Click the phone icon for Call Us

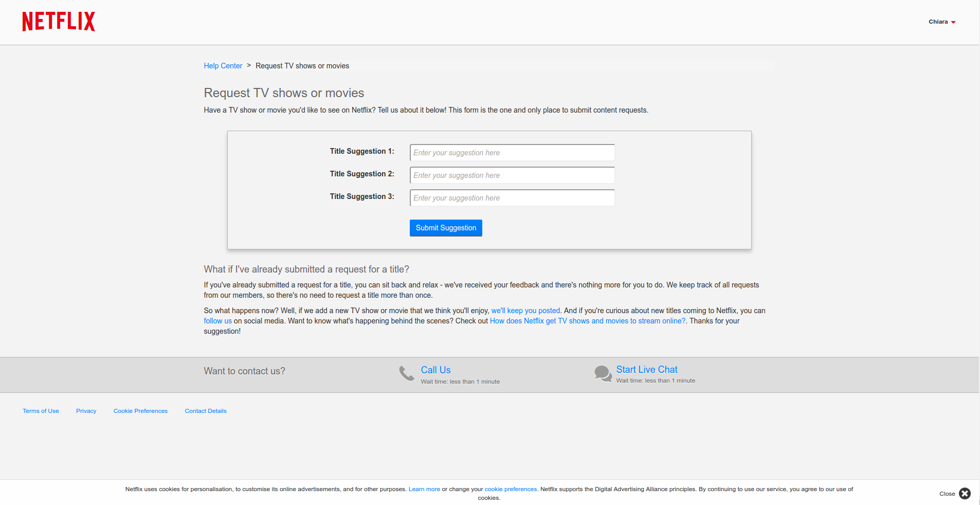(x=407, y=373)
